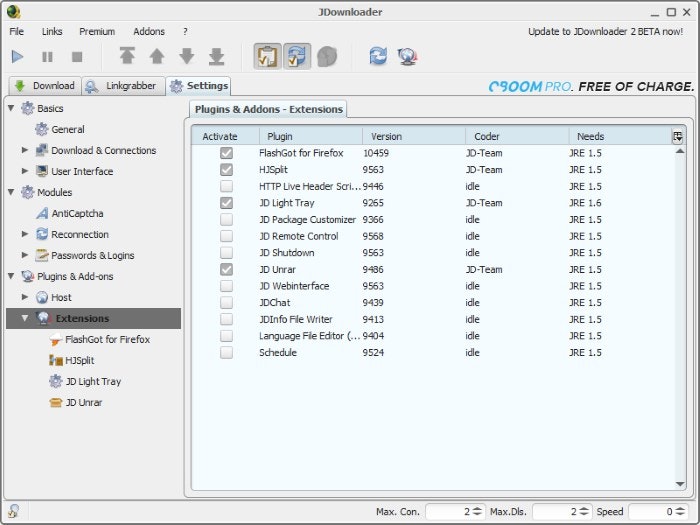Expand Passwords & Logins tree node
The image size is (700, 525).
click(x=25, y=255)
